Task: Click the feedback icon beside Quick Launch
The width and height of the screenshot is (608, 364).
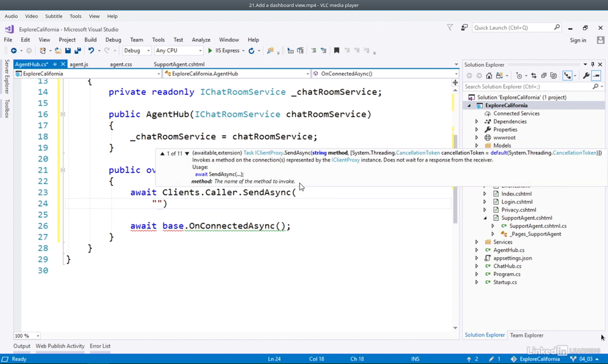Action: pyautogui.click(x=464, y=27)
